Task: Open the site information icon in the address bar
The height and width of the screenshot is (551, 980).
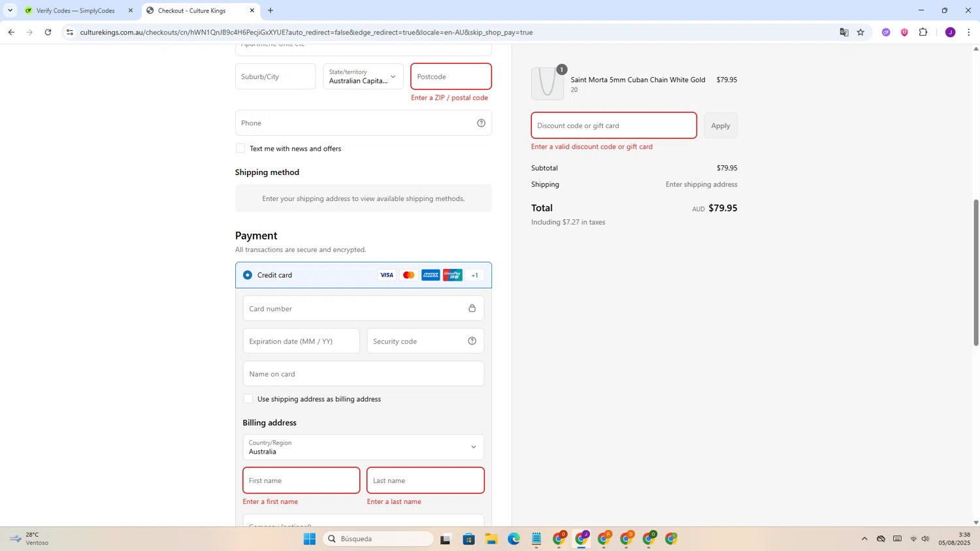Action: coord(70,32)
